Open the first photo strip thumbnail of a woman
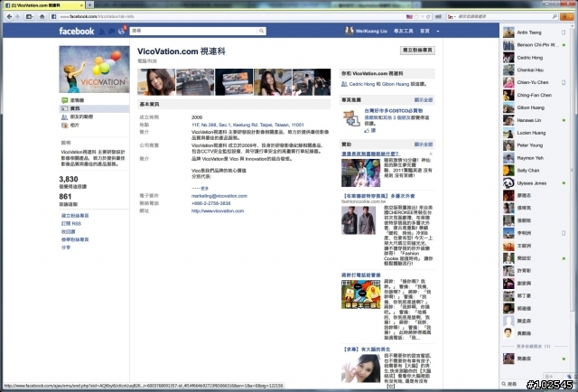The height and width of the screenshot is (392, 578). (156, 82)
